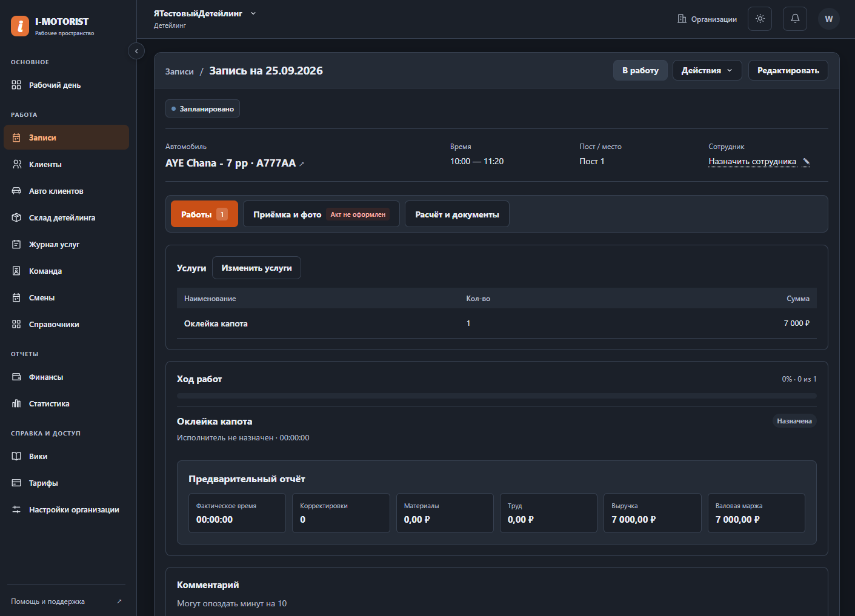The height and width of the screenshot is (616, 855).
Task: Switch to the Приёмка и фото tab
Action: pyautogui.click(x=321, y=214)
